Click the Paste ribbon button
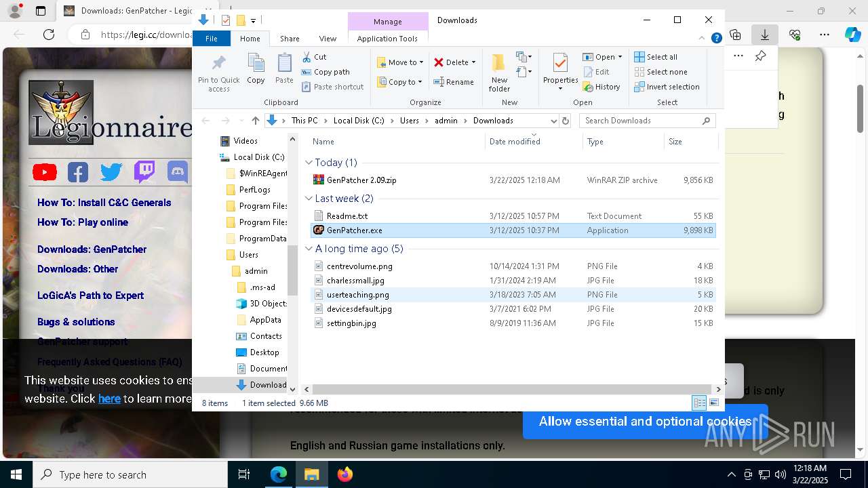The image size is (868, 488). [x=284, y=70]
